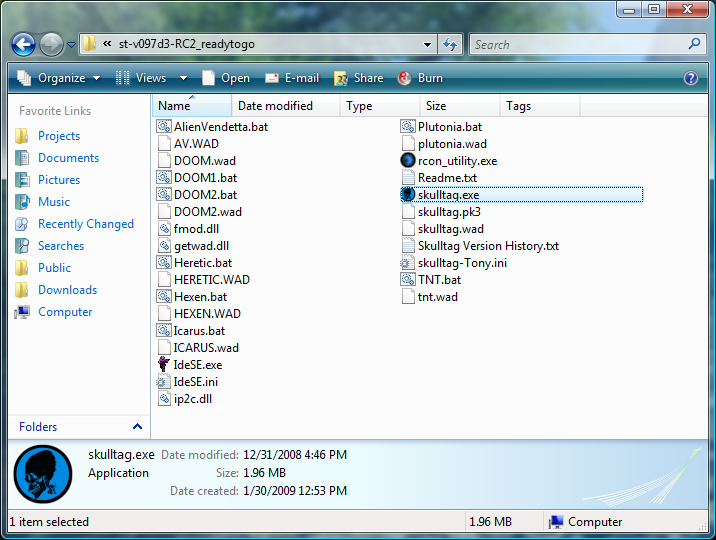Click the fmod.dll file icon
The height and width of the screenshot is (540, 716).
point(164,229)
